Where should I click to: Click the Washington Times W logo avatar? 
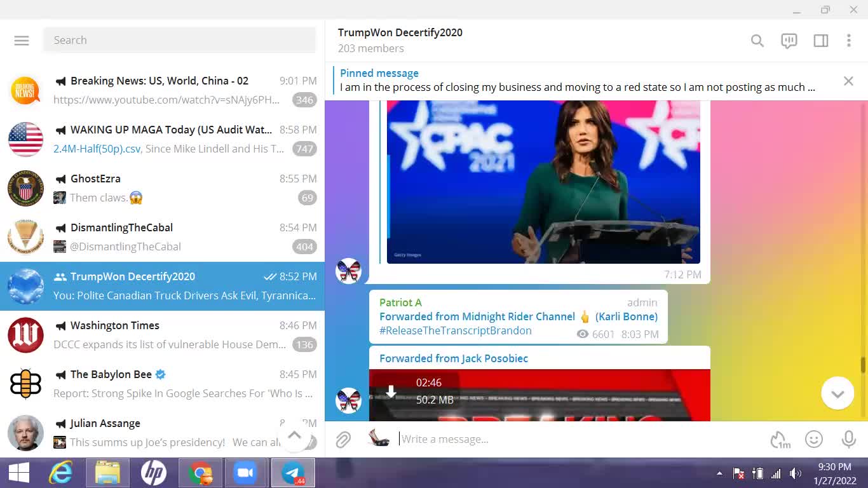(25, 335)
